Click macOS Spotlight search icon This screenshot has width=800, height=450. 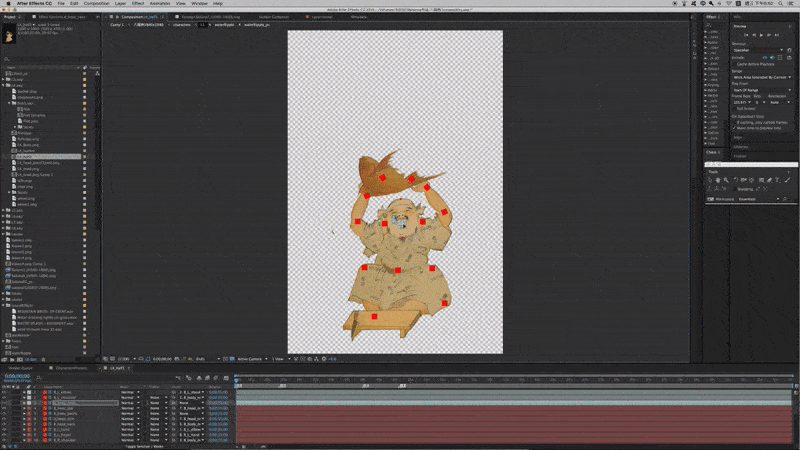point(781,3)
